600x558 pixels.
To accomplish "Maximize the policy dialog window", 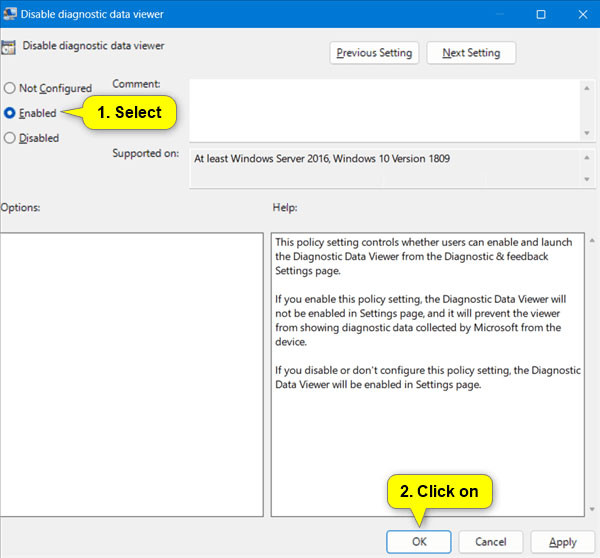I will tap(540, 14).
